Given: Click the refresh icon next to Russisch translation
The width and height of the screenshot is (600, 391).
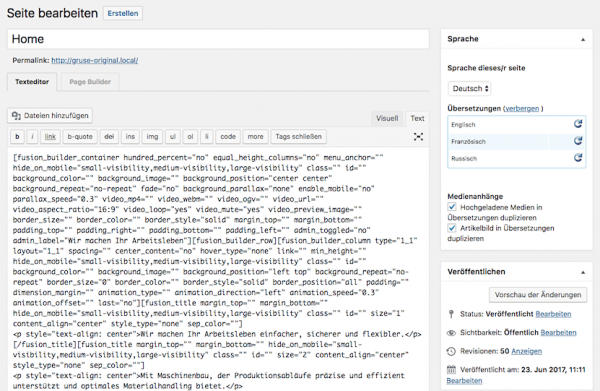Looking at the screenshot, I should (578, 157).
